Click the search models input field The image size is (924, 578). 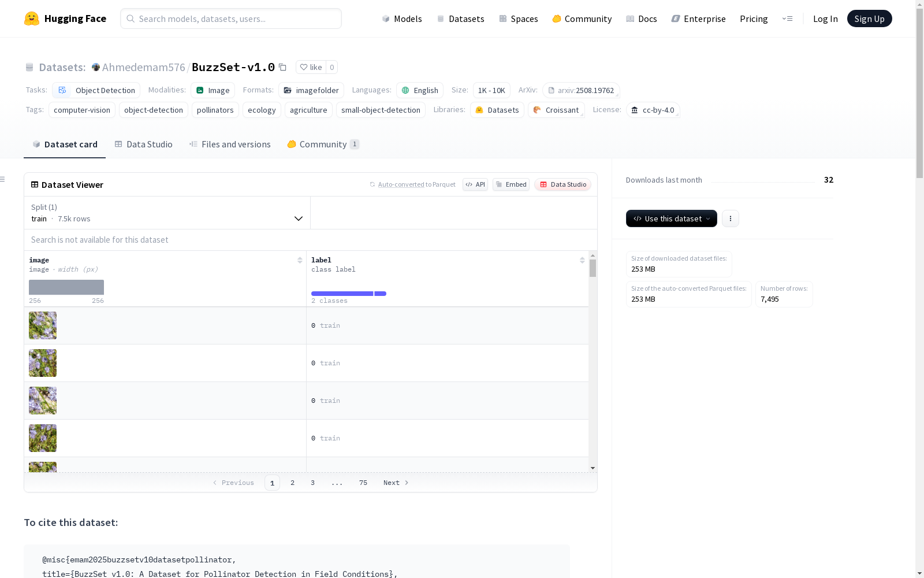pos(231,18)
